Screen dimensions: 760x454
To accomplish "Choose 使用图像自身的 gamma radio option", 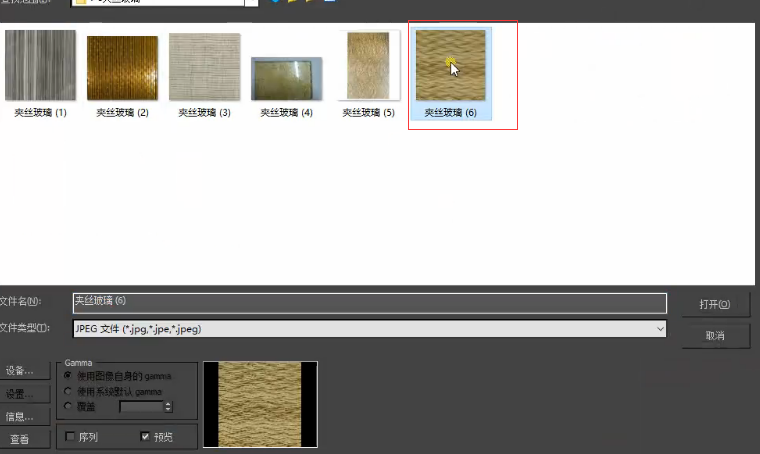I will pos(69,376).
